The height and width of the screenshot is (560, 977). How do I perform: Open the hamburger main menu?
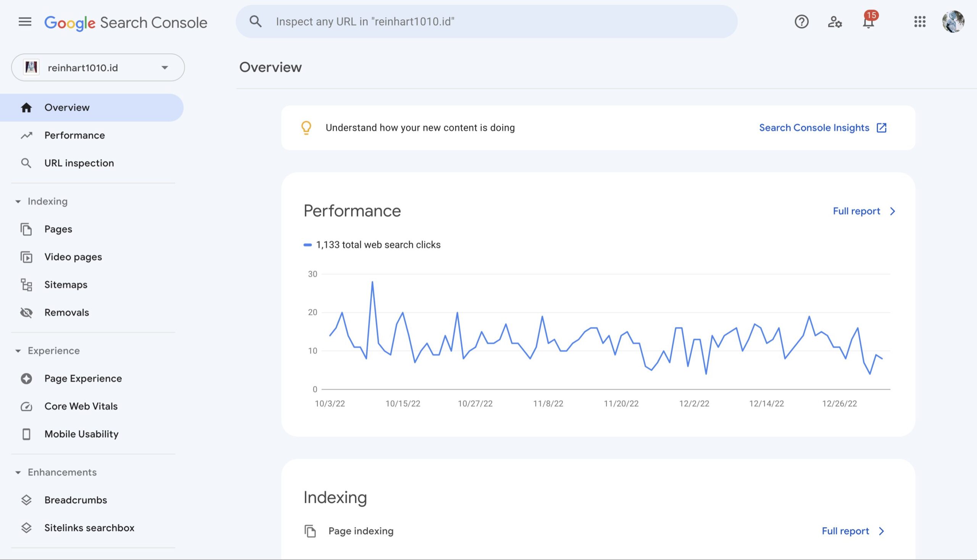[25, 22]
